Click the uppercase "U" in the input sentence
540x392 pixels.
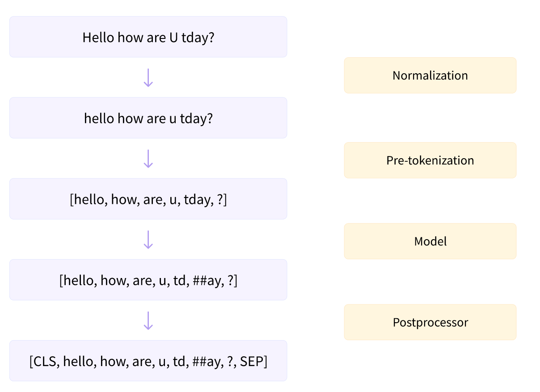click(174, 37)
